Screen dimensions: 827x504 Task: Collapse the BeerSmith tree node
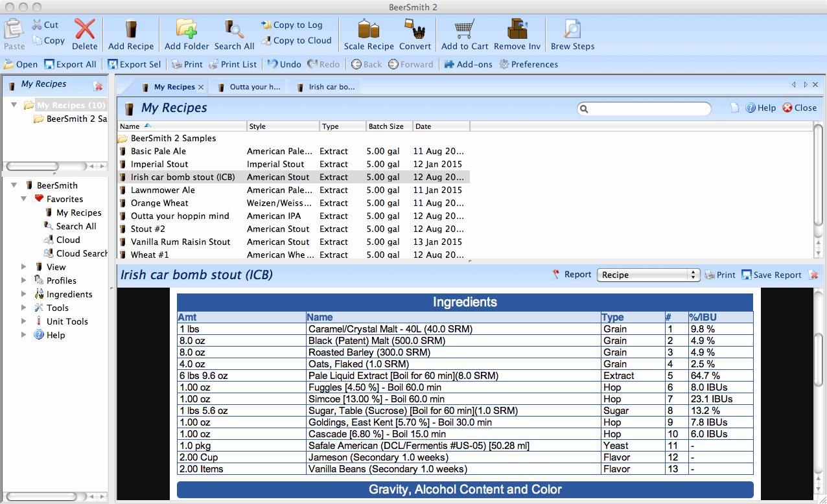(x=14, y=185)
